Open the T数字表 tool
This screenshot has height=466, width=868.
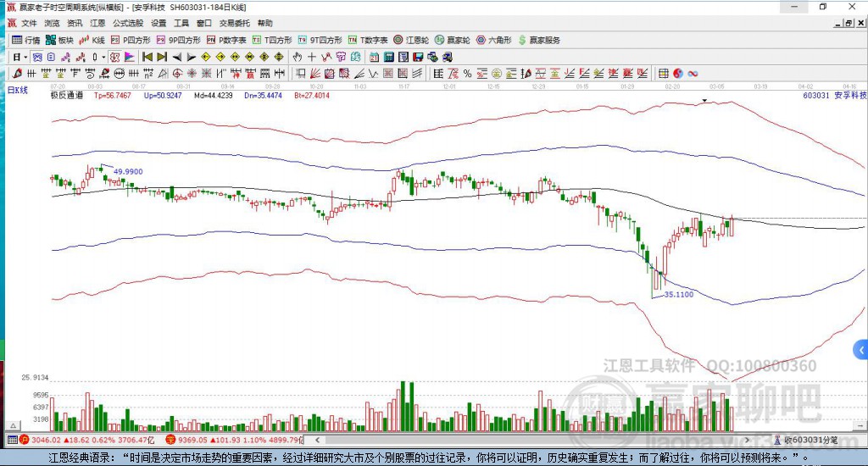[368, 40]
